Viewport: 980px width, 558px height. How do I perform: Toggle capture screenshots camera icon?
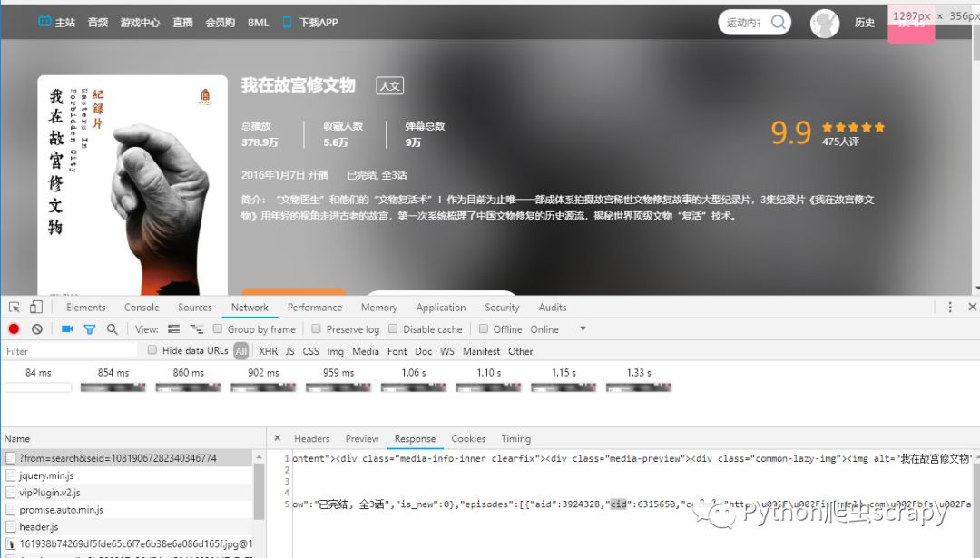pos(67,328)
